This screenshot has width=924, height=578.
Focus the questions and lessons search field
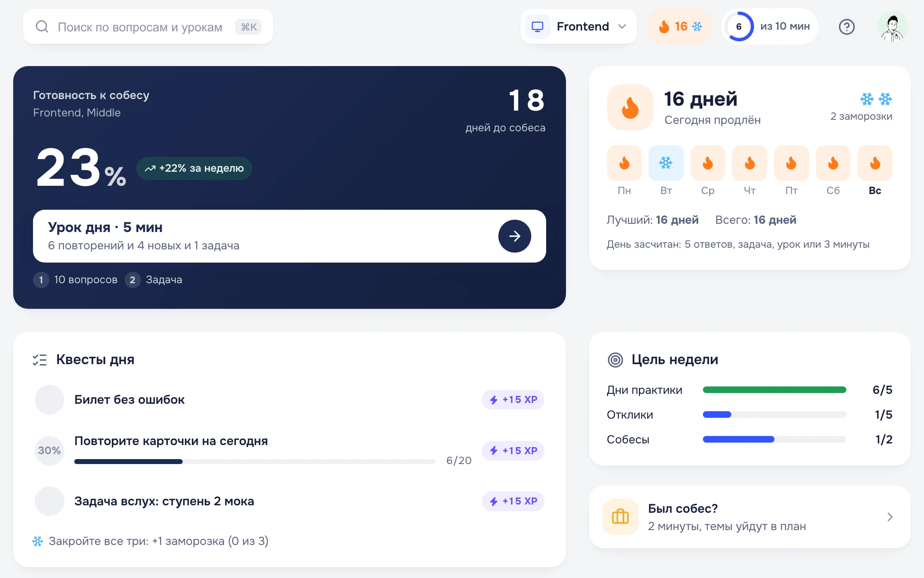click(148, 27)
